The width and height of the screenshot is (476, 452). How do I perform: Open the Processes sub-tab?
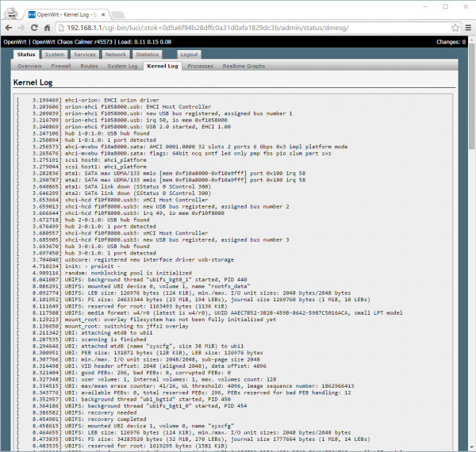200,67
